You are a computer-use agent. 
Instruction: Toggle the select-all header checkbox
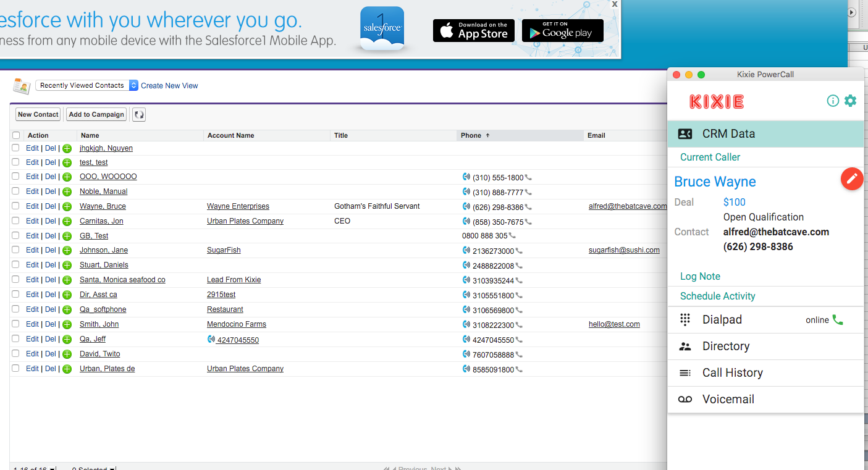tap(16, 135)
